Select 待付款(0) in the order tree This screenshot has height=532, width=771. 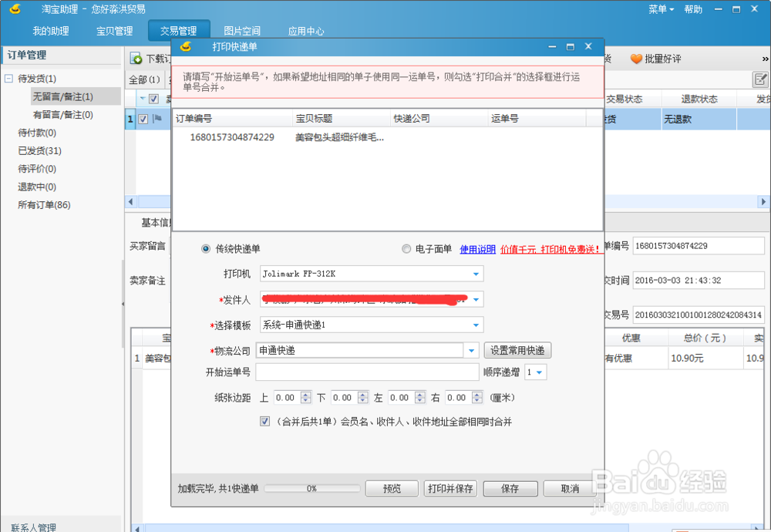37,133
